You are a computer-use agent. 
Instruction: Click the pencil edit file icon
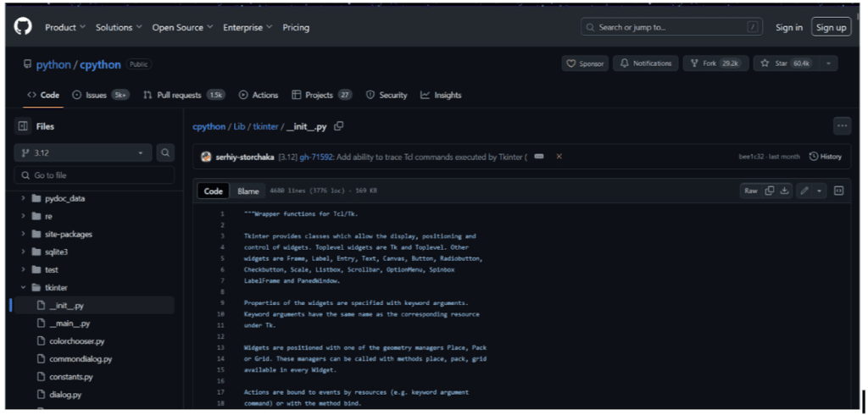(804, 191)
